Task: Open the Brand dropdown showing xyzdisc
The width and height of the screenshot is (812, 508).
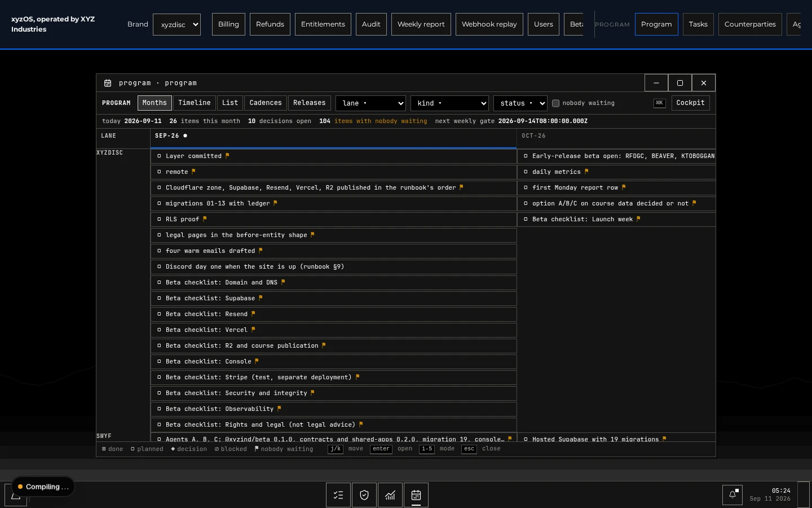Action: pyautogui.click(x=176, y=24)
